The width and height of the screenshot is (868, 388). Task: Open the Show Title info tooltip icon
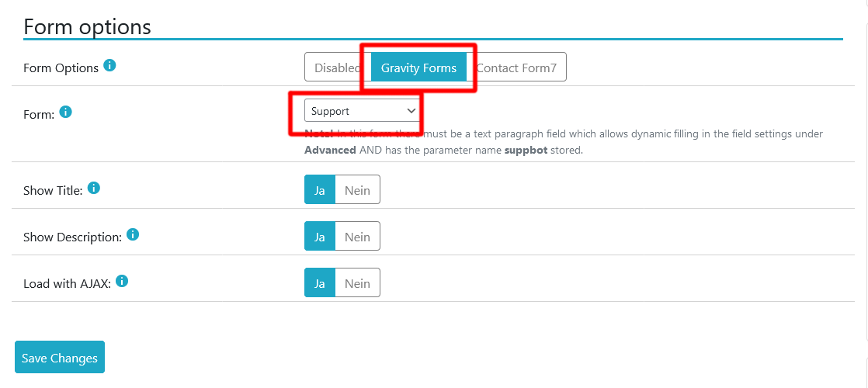tap(93, 189)
